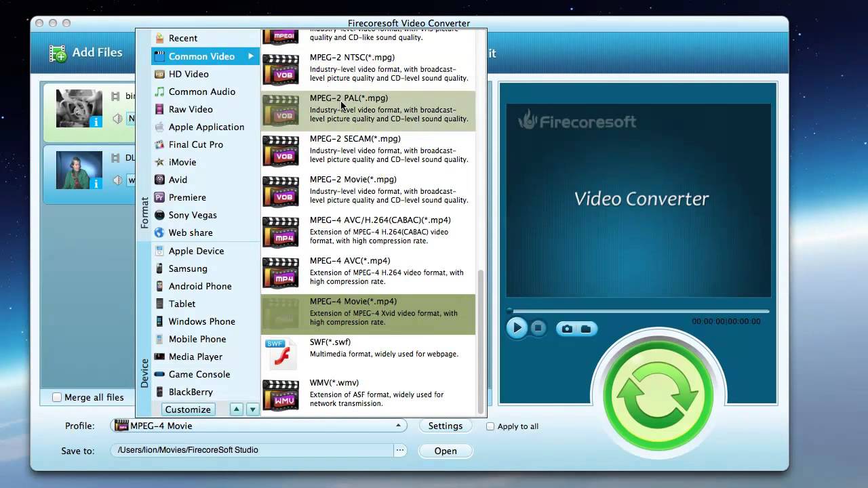Open the Profile dropdown showing MPEG-4 Movie
Image resolution: width=868 pixels, height=488 pixels.
coord(259,426)
